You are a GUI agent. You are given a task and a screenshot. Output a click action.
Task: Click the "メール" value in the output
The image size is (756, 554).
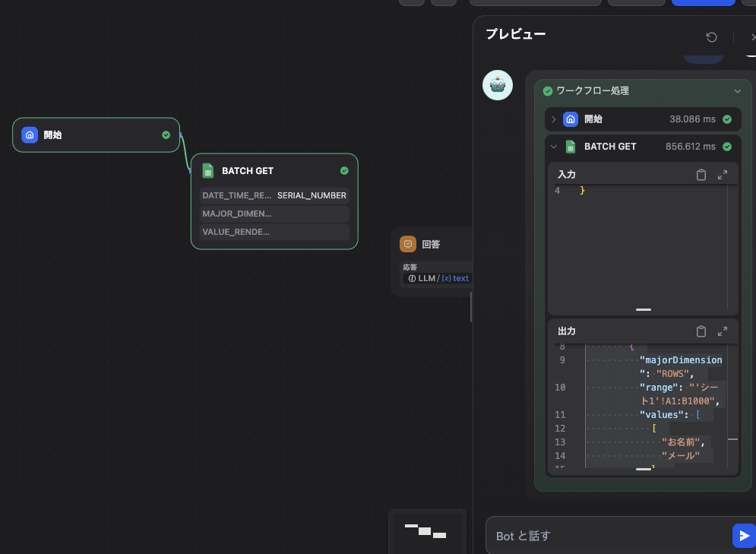[x=680, y=456]
